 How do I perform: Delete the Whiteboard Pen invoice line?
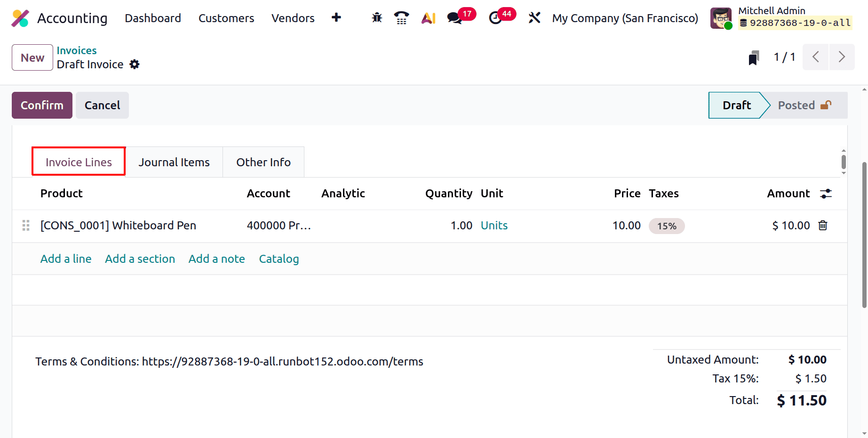coord(822,225)
